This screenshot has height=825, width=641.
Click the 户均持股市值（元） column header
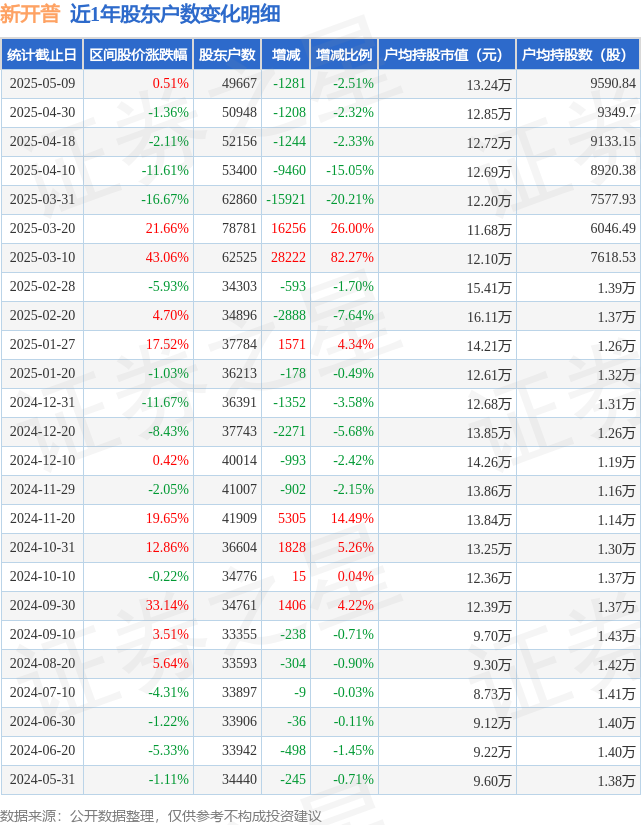click(447, 54)
